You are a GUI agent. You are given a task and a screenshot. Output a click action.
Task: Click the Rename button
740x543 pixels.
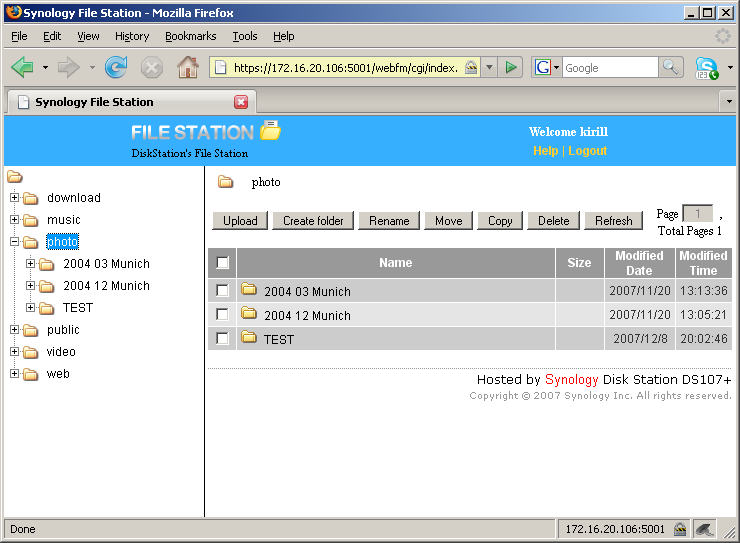(389, 221)
